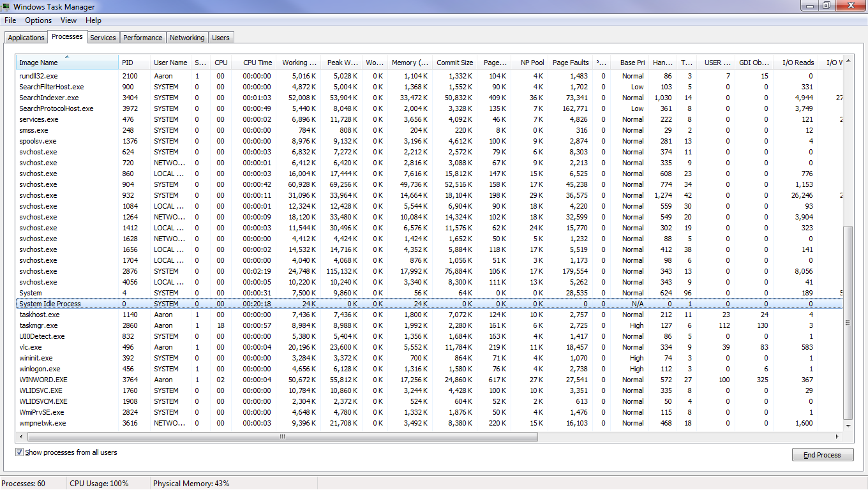Go to the Networking tab

tap(187, 38)
